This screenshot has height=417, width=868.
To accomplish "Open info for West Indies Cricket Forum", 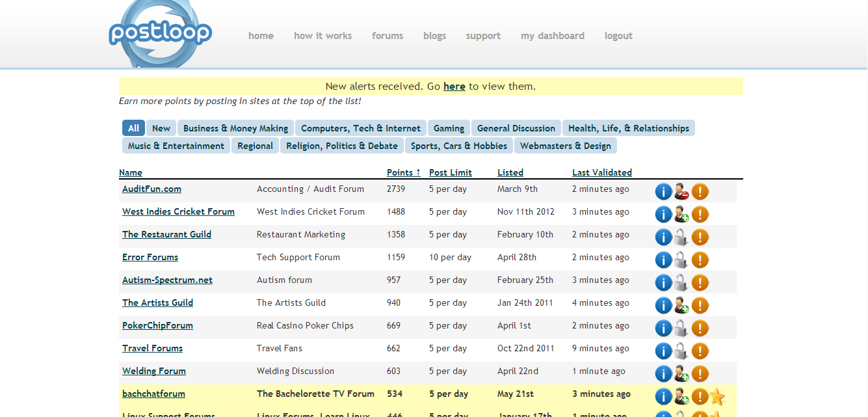I will tap(663, 215).
